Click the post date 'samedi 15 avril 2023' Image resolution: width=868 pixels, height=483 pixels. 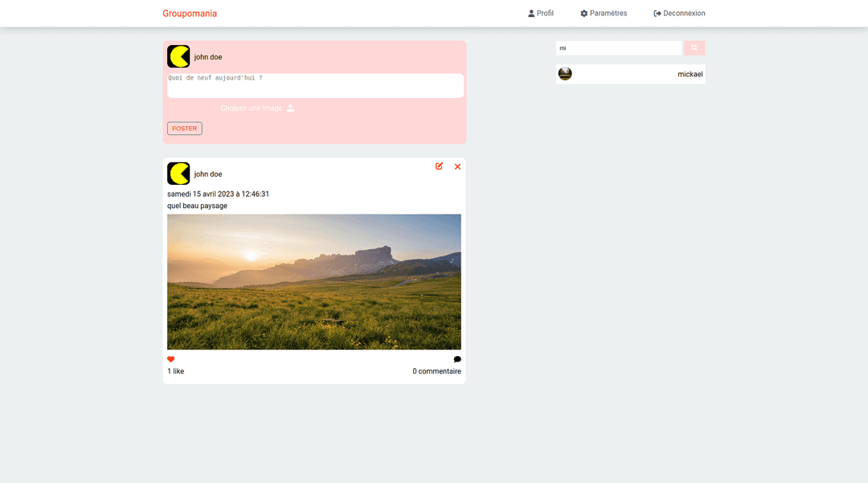(x=218, y=194)
